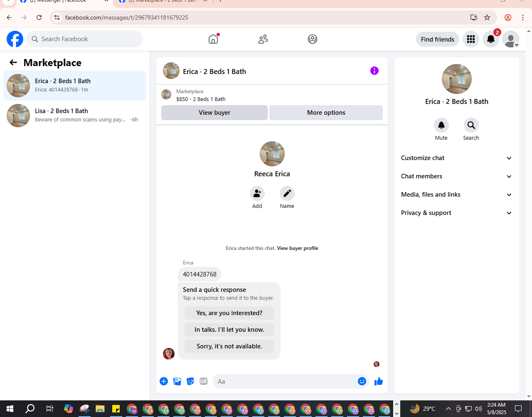This screenshot has height=417, width=532.
Task: Click the Search Facebook field
Action: click(x=85, y=39)
